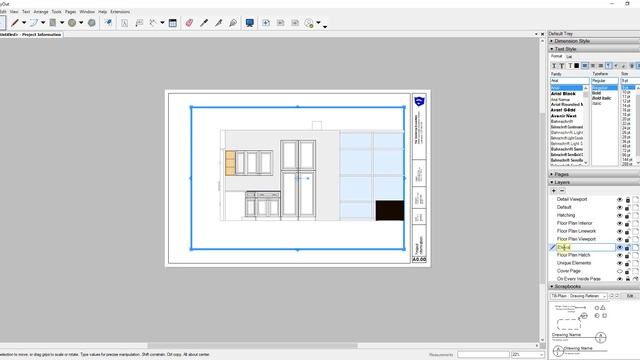640x360 pixels.
Task: Click the add layer plus button
Action: pos(554,191)
